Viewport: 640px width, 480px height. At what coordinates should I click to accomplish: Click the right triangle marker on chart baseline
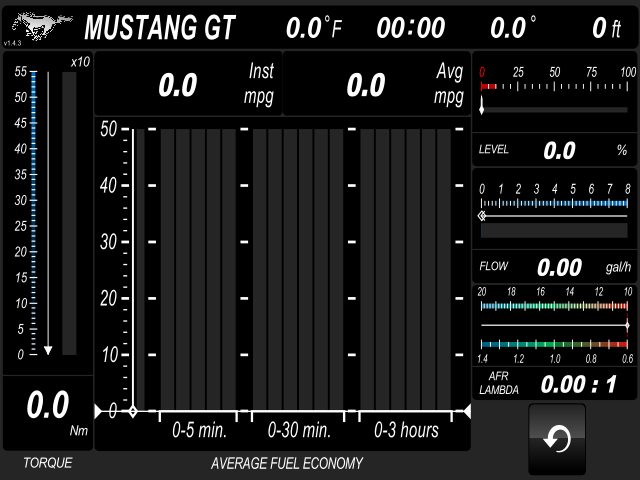[467, 411]
